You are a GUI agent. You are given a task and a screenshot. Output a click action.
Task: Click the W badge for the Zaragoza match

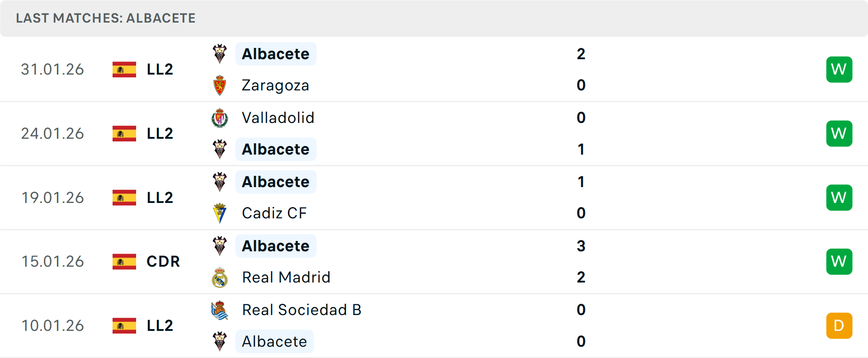pos(839,70)
